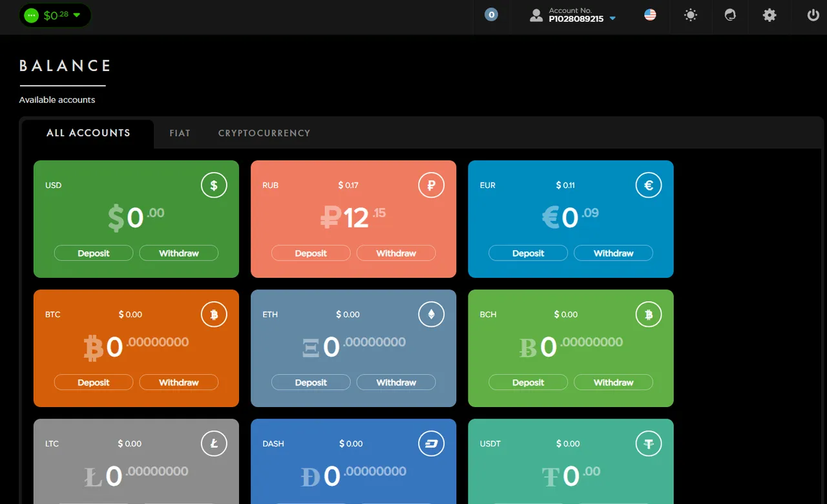Click the USDT currency label

click(490, 444)
